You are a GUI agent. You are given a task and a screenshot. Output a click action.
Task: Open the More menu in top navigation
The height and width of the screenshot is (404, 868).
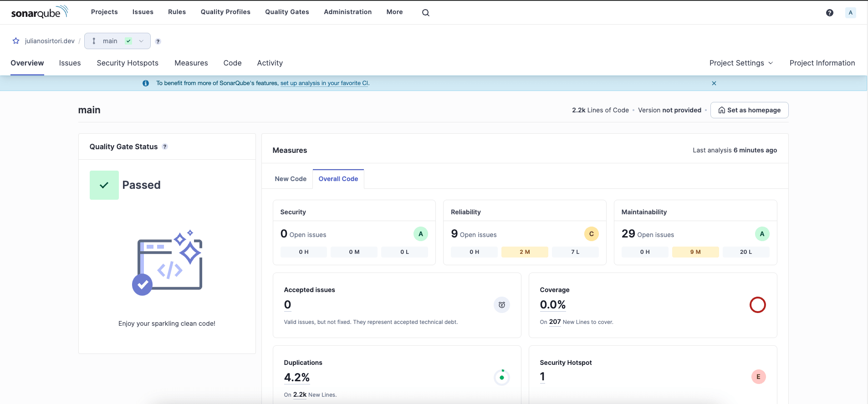[x=394, y=12]
